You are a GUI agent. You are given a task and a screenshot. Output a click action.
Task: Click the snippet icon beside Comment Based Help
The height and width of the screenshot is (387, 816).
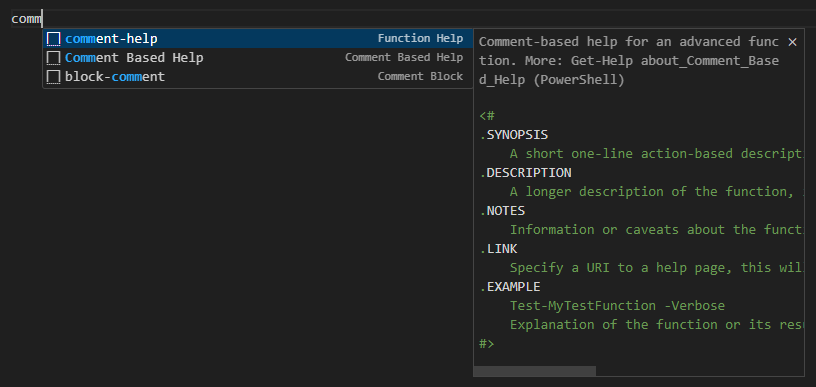[54, 58]
